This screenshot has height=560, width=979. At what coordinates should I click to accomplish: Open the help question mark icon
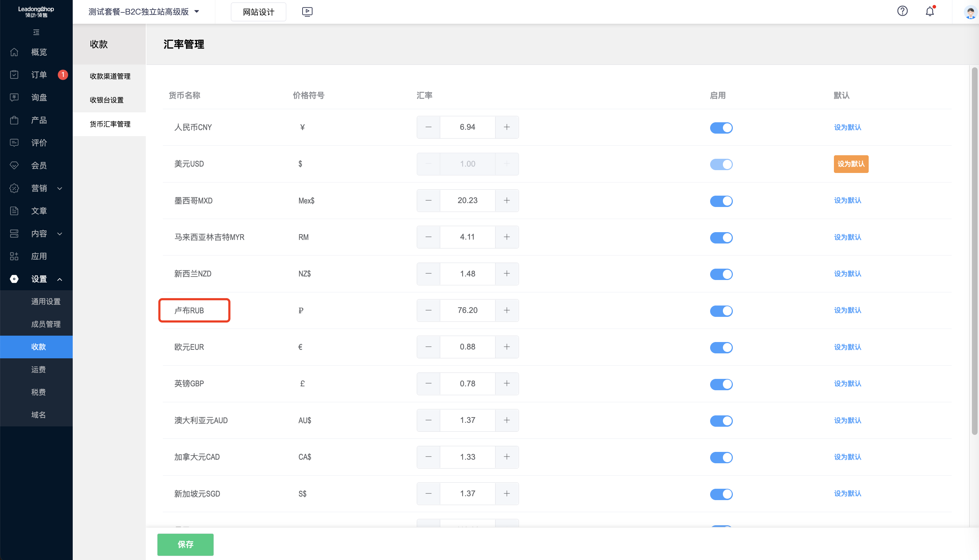point(902,11)
